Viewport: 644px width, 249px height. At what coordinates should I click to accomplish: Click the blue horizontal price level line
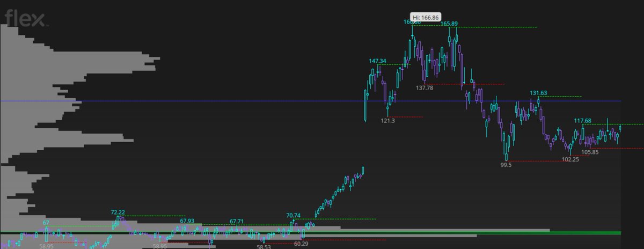(310, 101)
